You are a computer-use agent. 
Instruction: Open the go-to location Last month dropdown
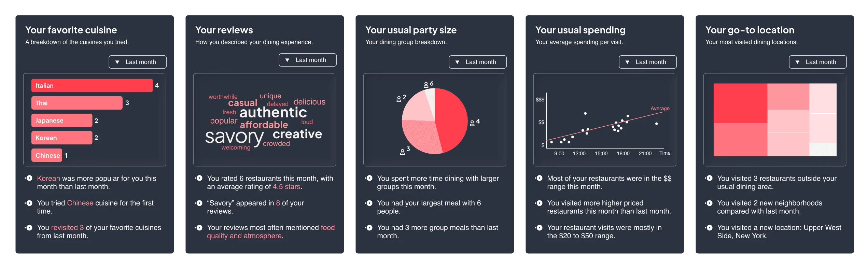[818, 62]
